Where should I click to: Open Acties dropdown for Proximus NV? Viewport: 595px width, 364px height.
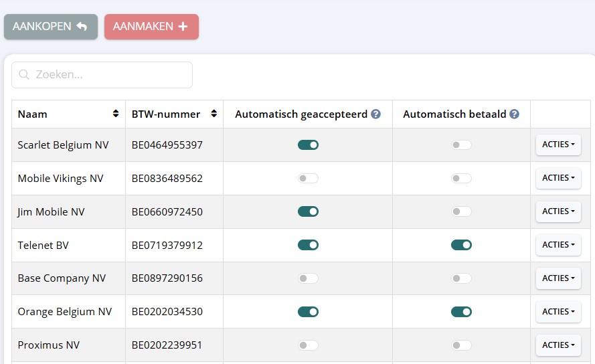(x=558, y=345)
